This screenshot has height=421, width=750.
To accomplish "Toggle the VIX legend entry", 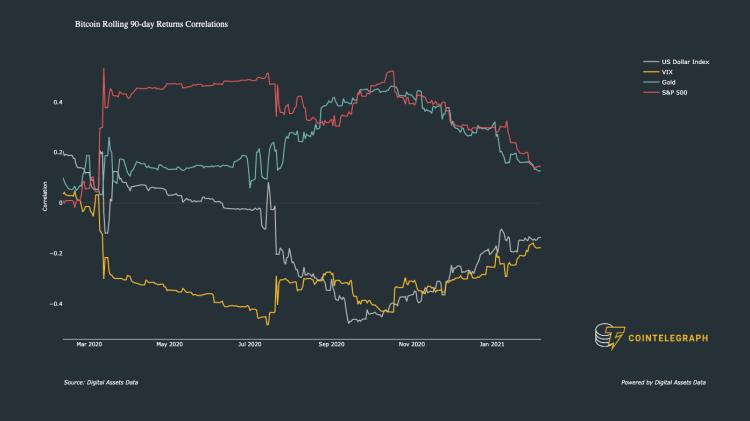I will pos(658,72).
